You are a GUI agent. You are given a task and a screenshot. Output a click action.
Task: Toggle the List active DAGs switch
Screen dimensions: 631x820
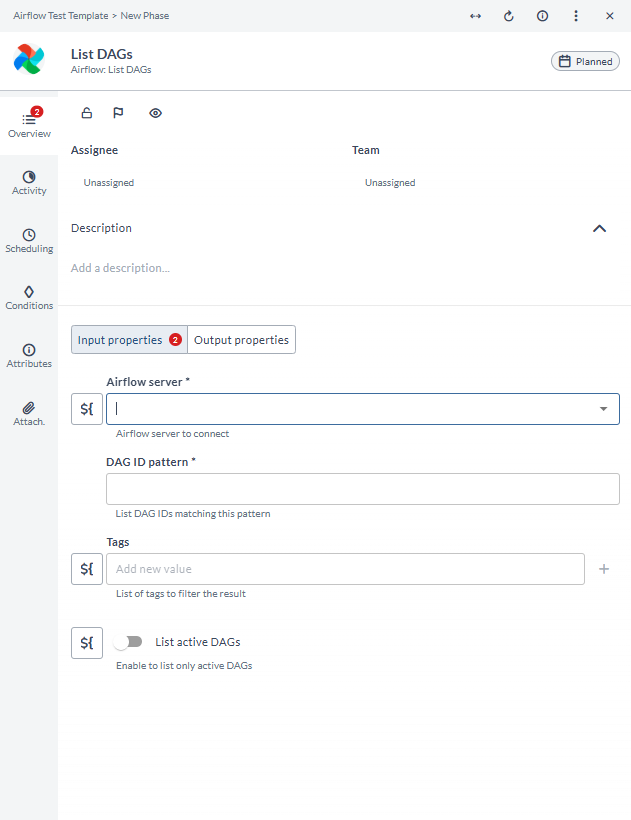(x=128, y=642)
